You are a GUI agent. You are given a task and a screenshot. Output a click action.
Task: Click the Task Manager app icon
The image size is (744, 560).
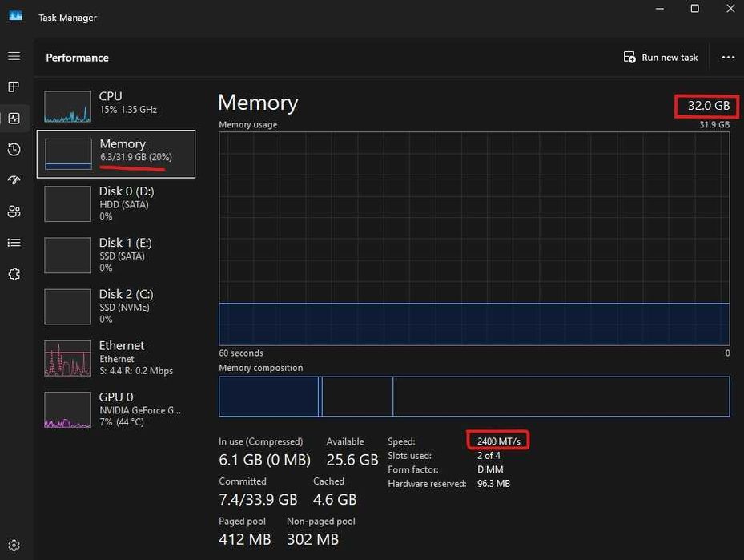pyautogui.click(x=16, y=16)
